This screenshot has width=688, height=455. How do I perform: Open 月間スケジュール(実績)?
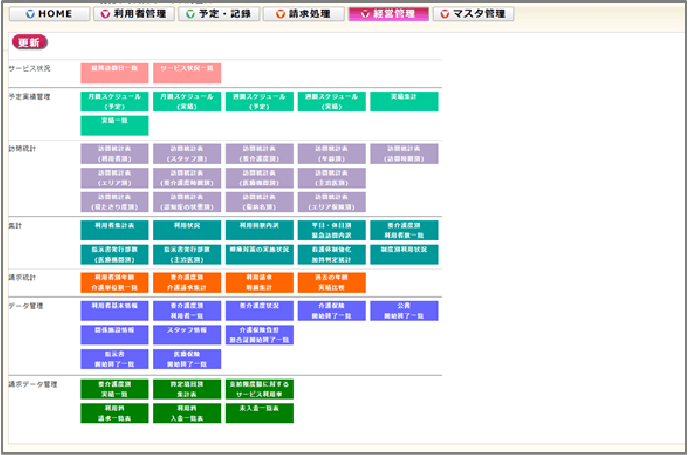click(187, 102)
